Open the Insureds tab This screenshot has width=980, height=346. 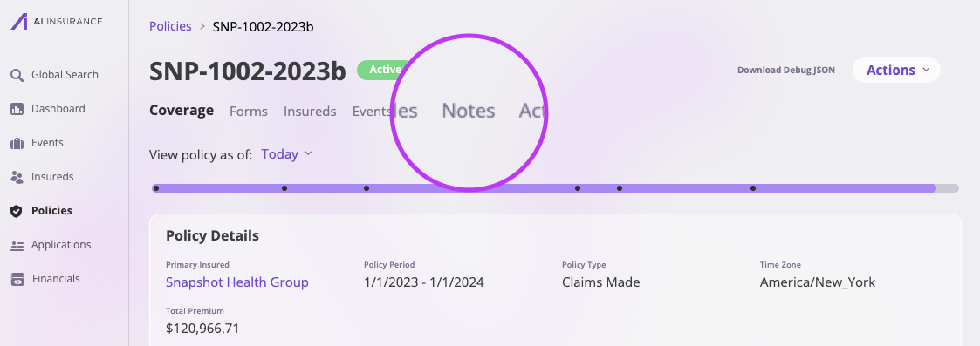(x=310, y=112)
